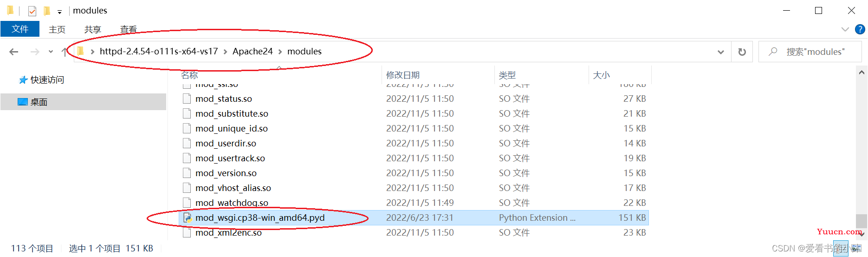Select the file mod_status.so

[224, 99]
